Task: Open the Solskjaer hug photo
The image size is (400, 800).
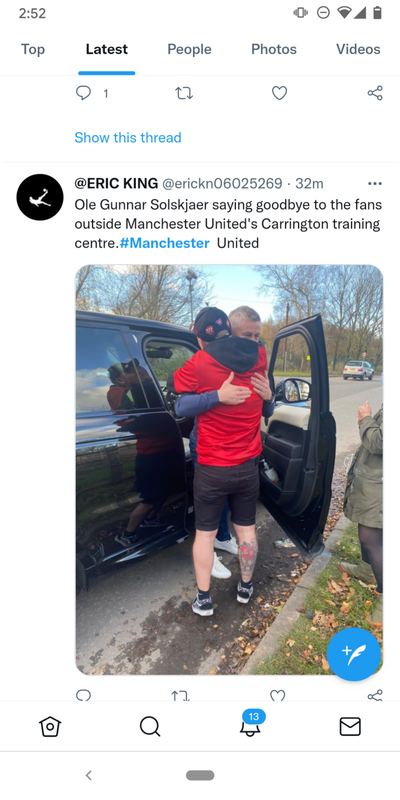Action: [x=229, y=469]
